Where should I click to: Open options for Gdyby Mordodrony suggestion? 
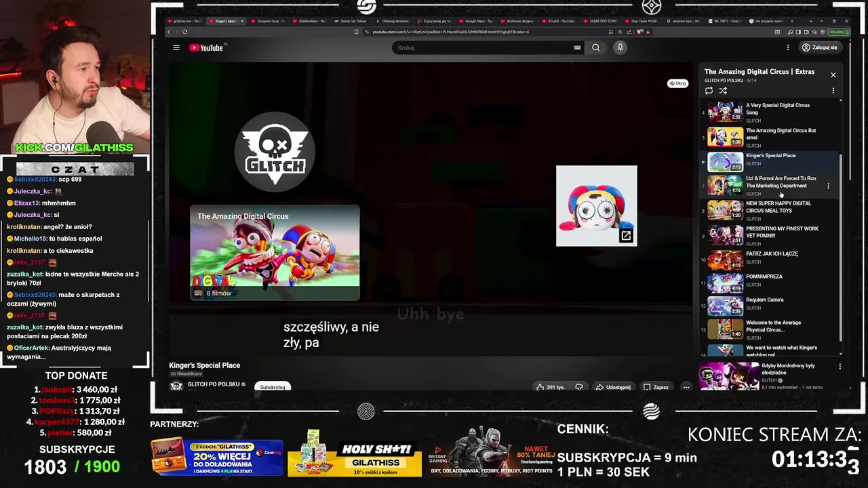coord(840,367)
